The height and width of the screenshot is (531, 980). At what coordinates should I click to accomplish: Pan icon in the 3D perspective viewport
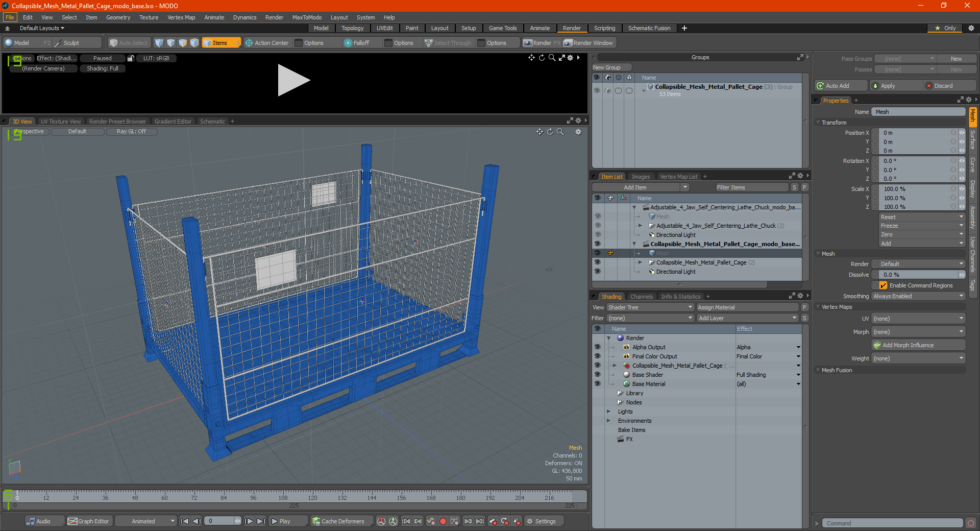click(x=540, y=132)
